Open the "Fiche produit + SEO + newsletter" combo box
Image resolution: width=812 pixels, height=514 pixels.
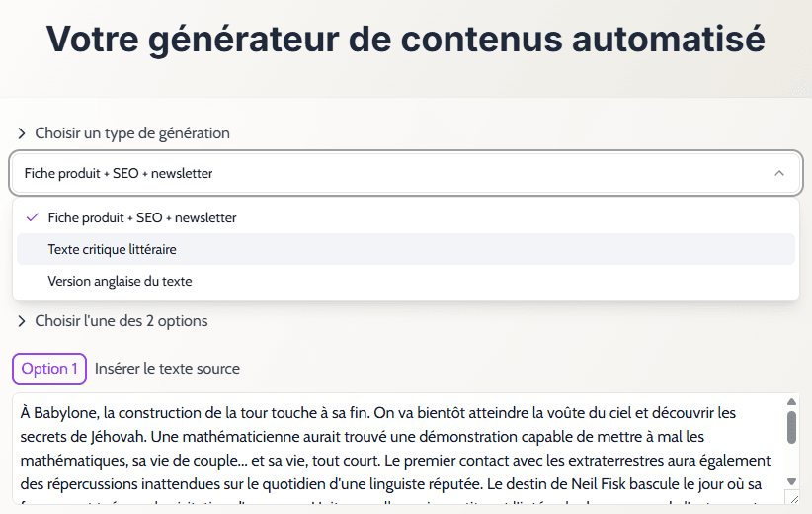395,173
